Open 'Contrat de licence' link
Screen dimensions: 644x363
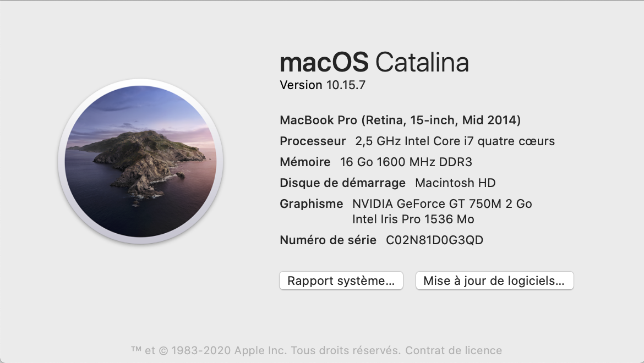(453, 350)
